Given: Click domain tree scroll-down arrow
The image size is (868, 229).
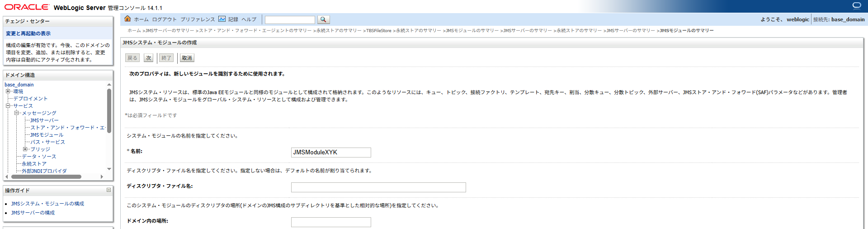Looking at the screenshot, I should point(109,169).
